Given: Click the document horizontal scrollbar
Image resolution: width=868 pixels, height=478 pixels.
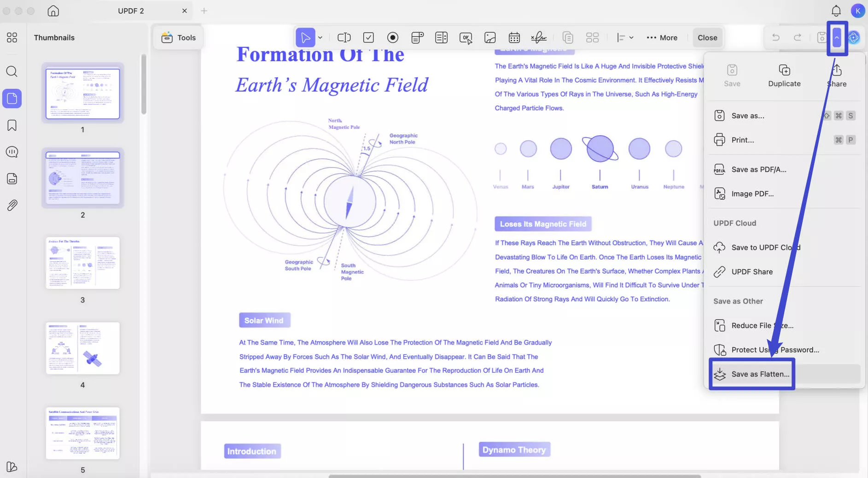Looking at the screenshot, I should (x=514, y=476).
